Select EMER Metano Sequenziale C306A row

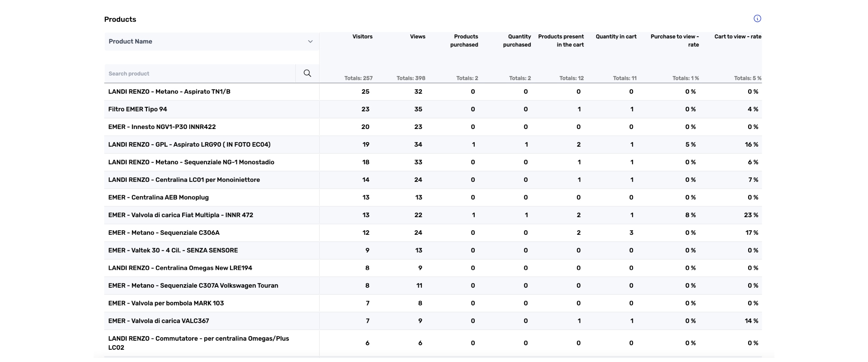point(164,233)
